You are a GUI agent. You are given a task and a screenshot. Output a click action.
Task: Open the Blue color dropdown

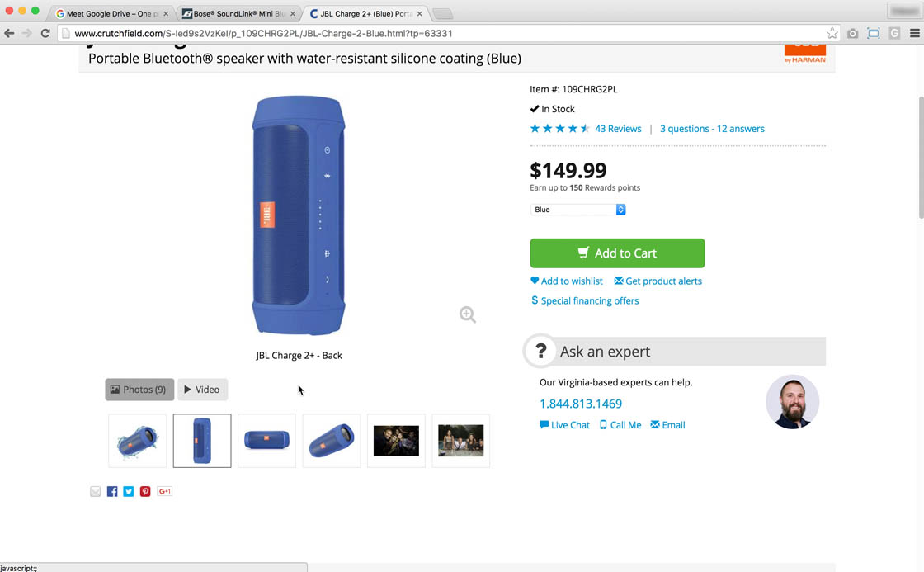pos(577,210)
